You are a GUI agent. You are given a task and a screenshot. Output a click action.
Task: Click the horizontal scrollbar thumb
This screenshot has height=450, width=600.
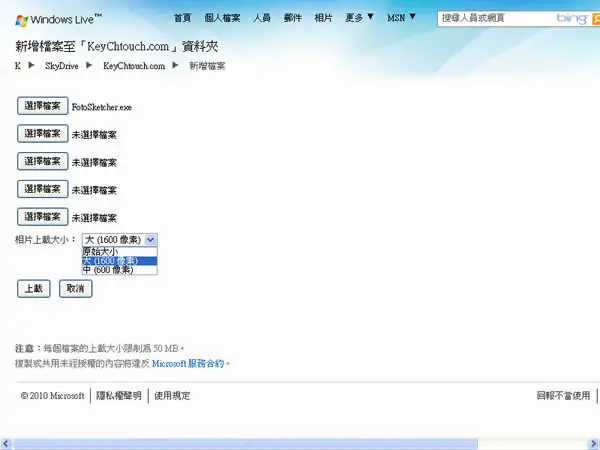pos(245,444)
